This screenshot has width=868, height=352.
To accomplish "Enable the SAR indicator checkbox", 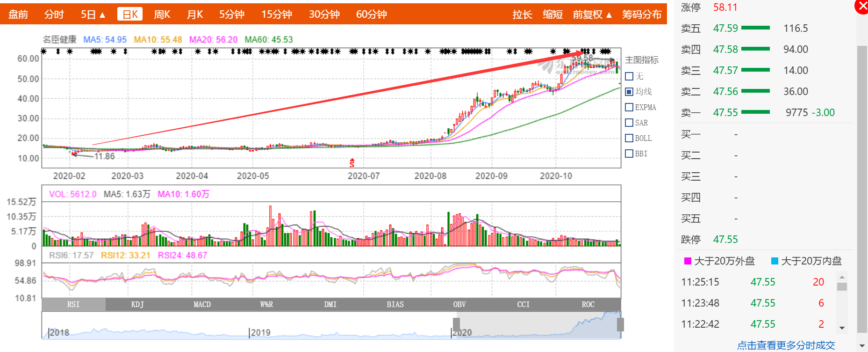I will tap(629, 123).
